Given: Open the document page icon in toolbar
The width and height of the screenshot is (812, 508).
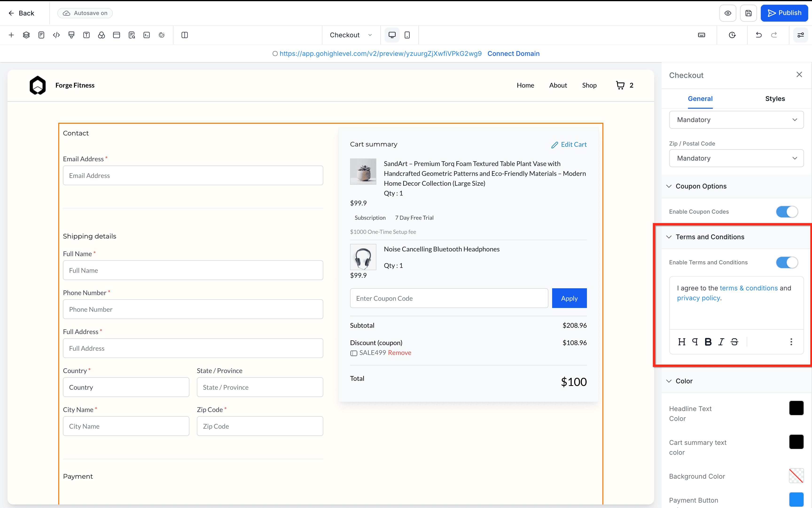Looking at the screenshot, I should tap(41, 35).
